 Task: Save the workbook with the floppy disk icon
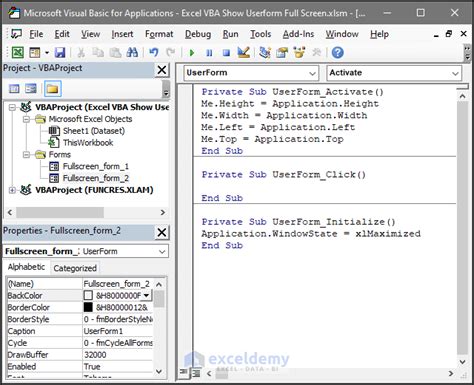(60, 52)
